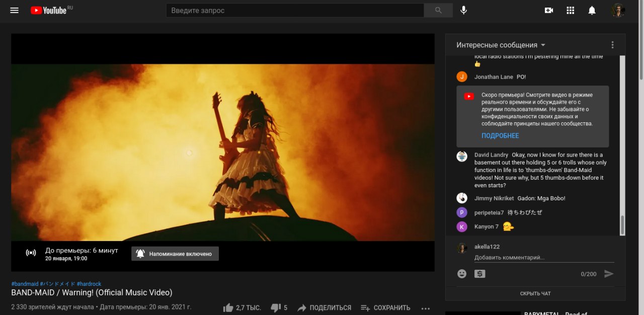644x315 pixels.
Task: Click username Jonathan Lane in chat
Action: [494, 77]
